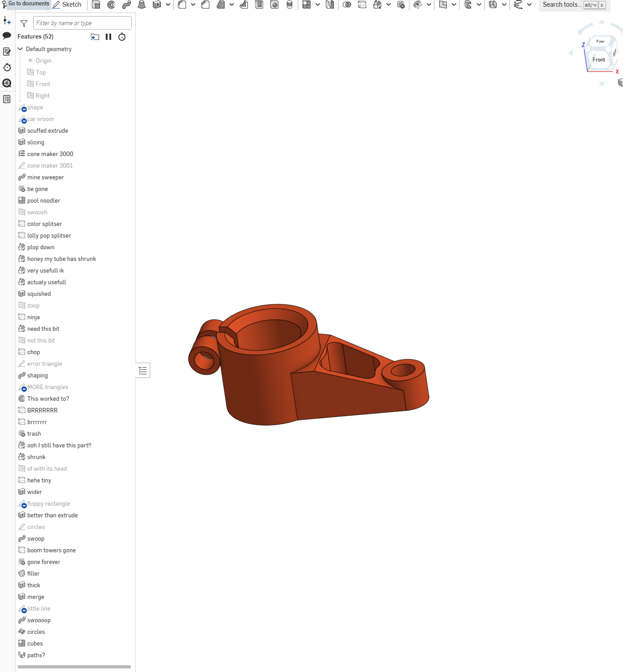The width and height of the screenshot is (623, 672).
Task: Open the curve tool dropdown arrow
Action: (529, 4)
